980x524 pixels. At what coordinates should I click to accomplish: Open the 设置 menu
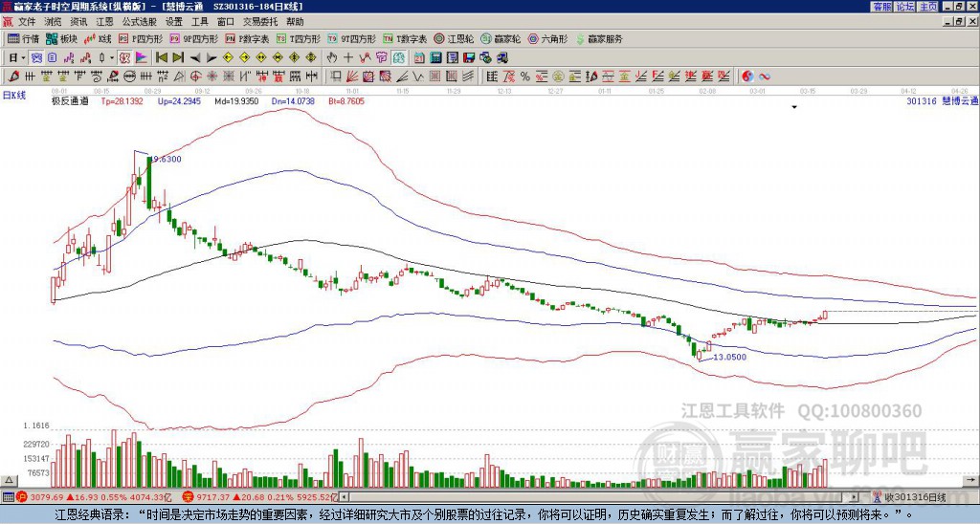(174, 22)
